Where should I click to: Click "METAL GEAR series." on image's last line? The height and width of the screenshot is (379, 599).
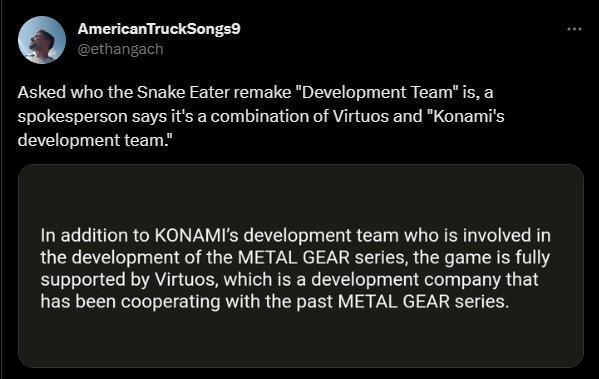point(424,302)
